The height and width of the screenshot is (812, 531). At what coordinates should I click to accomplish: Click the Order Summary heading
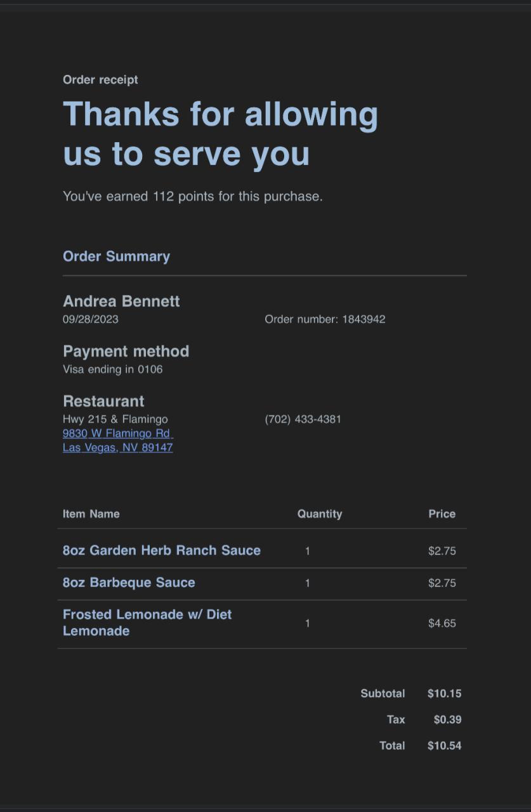[x=116, y=256]
